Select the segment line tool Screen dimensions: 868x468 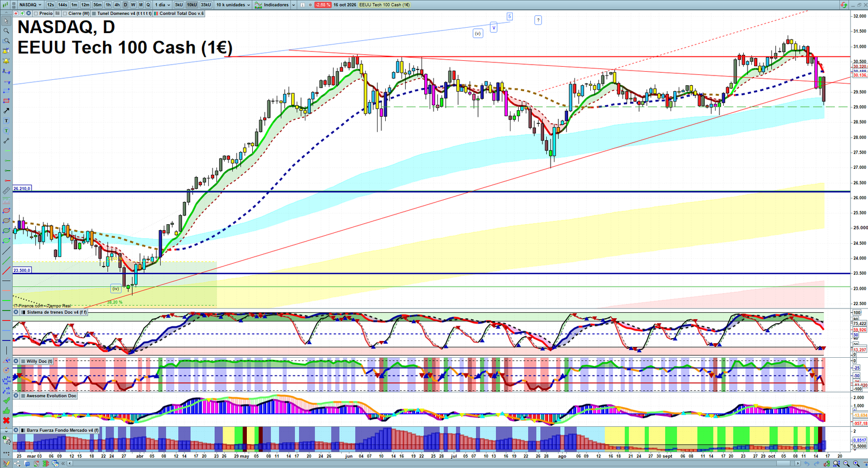6,141
